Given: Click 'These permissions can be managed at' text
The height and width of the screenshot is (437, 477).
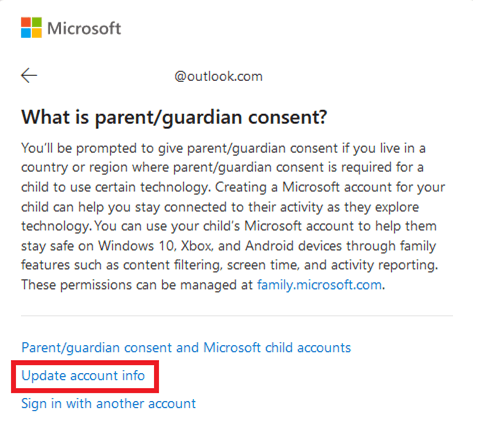Looking at the screenshot, I should pos(137,285).
